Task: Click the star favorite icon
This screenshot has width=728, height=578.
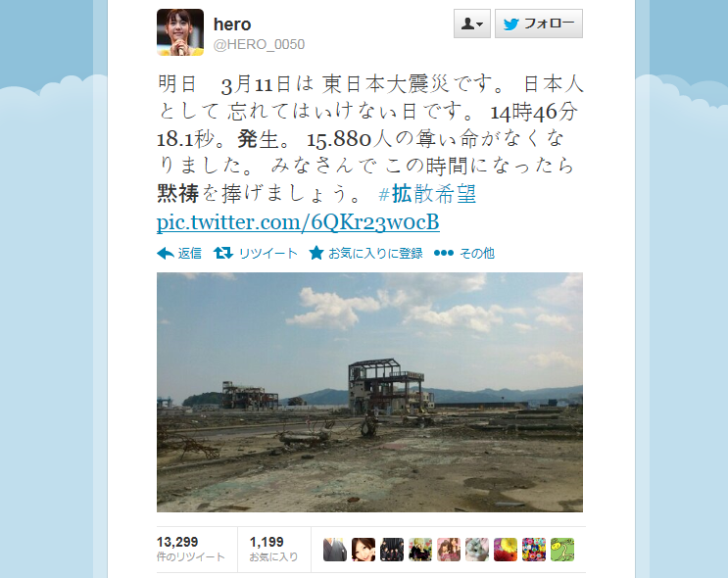Action: click(x=316, y=253)
